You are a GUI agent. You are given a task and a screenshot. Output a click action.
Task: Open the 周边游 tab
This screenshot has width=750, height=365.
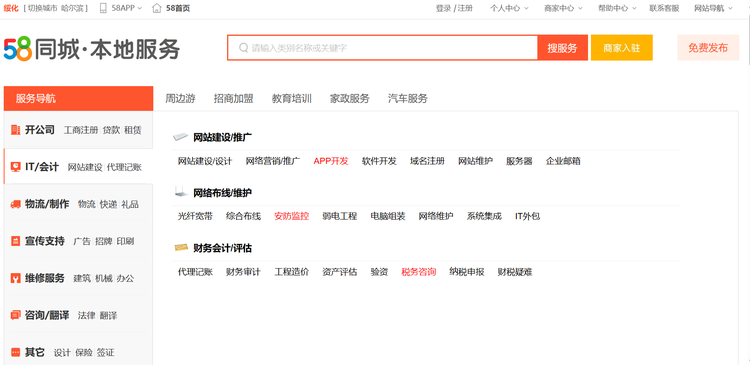click(x=180, y=99)
